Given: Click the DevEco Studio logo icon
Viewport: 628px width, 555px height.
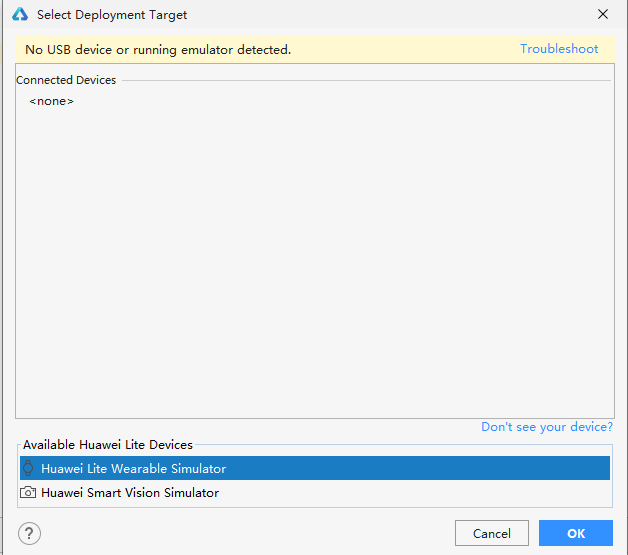Looking at the screenshot, I should (20, 14).
